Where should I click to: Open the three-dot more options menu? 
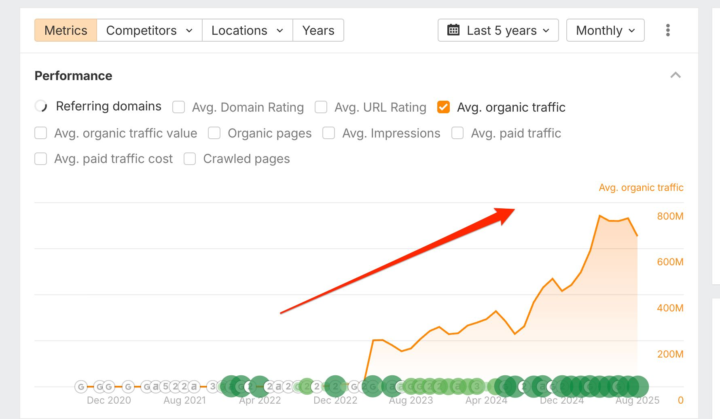click(x=668, y=30)
